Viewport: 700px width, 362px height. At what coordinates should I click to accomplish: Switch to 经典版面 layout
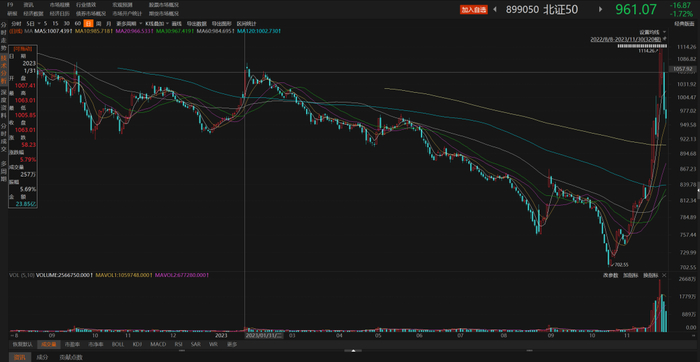683,23
